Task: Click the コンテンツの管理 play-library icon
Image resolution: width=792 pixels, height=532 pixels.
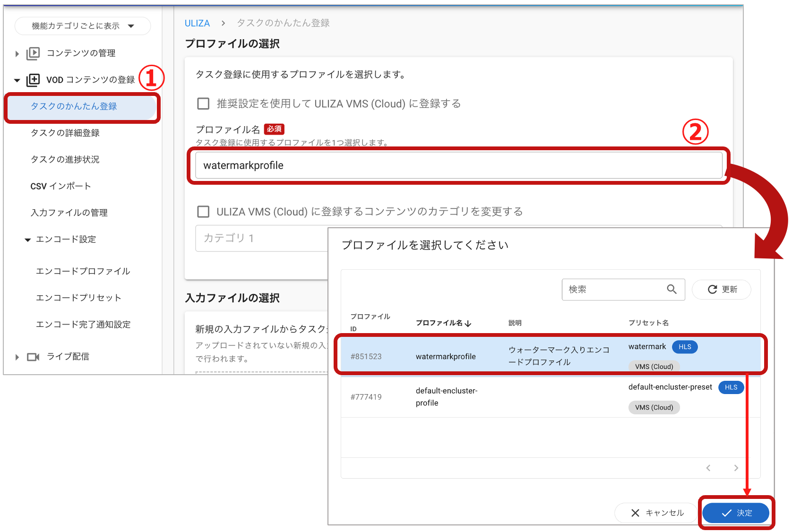Action: pyautogui.click(x=33, y=53)
